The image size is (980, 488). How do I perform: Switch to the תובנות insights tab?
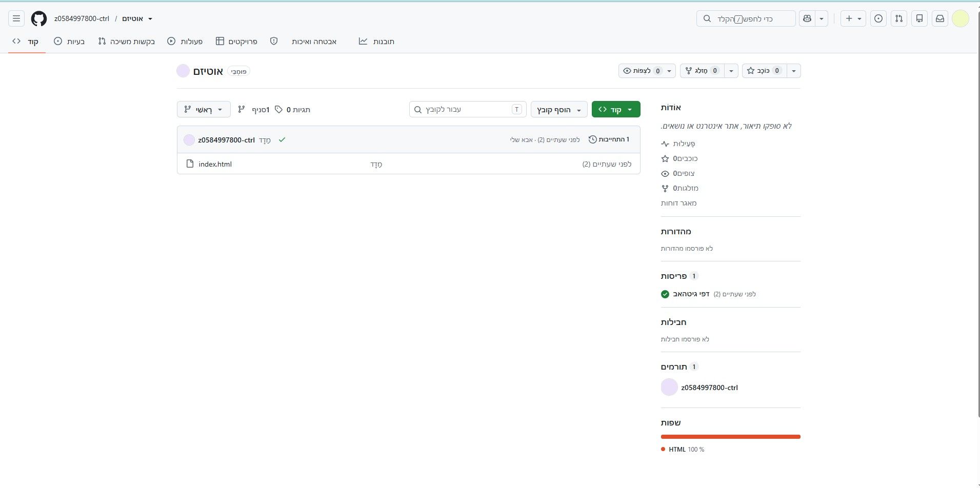point(376,41)
